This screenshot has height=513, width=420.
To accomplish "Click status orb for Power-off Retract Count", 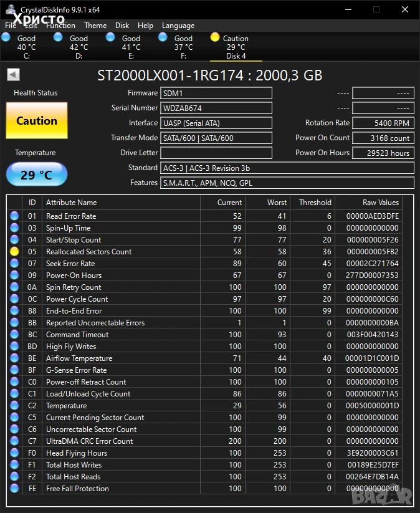I will (x=14, y=382).
